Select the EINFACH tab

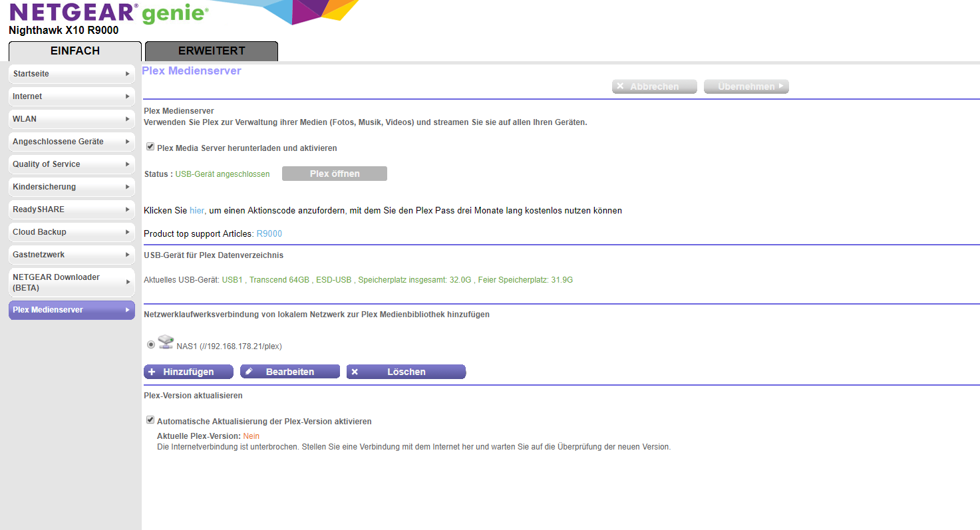75,51
